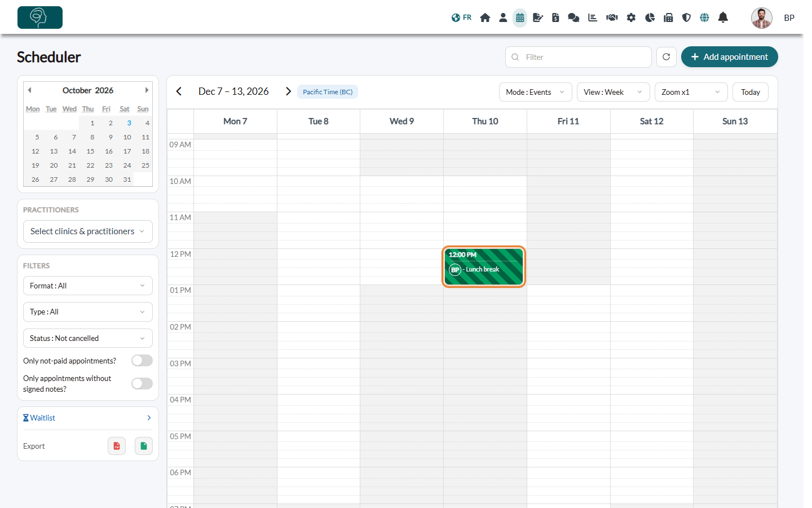Click the Filter search field
The image size is (812, 508).
579,57
